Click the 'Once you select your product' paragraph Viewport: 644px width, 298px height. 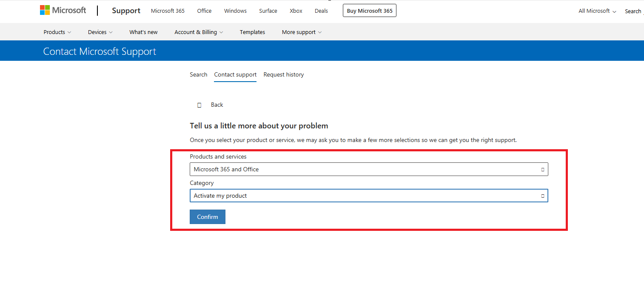pyautogui.click(x=353, y=140)
